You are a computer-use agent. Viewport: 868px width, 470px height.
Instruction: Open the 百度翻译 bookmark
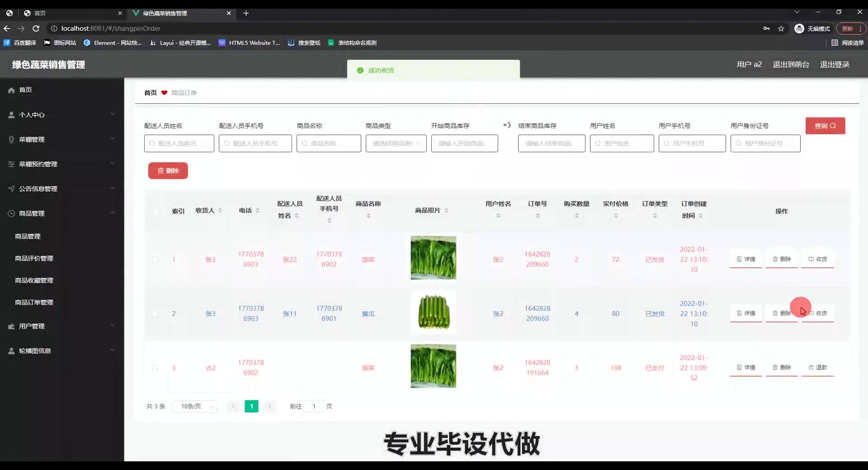click(x=20, y=43)
